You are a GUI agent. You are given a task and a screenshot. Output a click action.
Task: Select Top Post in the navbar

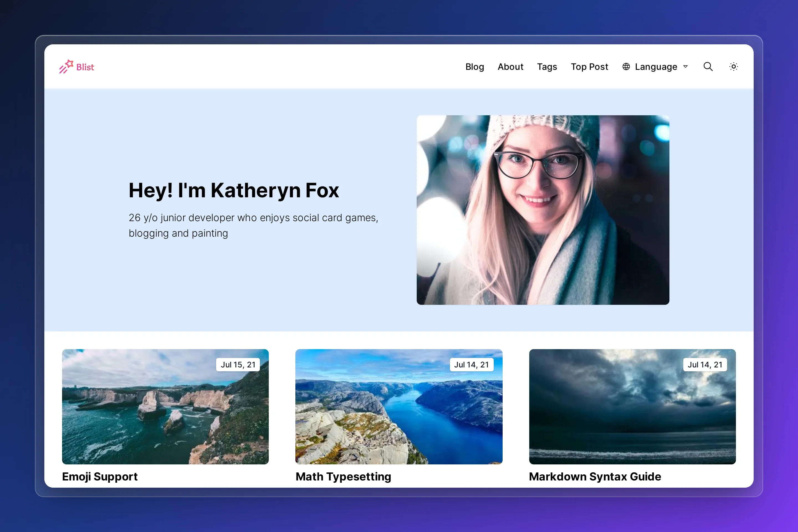click(589, 66)
